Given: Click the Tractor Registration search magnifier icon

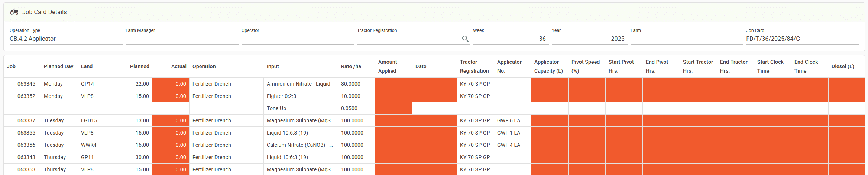Looking at the screenshot, I should click(x=465, y=39).
